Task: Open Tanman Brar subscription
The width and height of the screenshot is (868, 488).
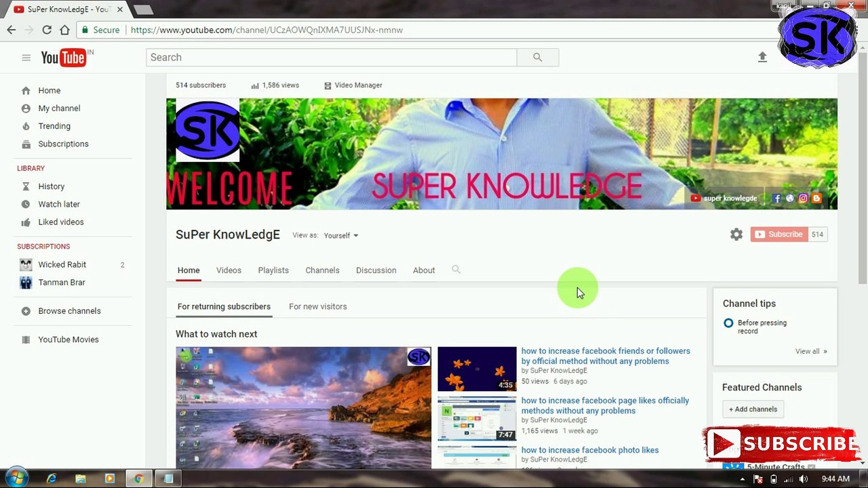Action: pyautogui.click(x=61, y=283)
